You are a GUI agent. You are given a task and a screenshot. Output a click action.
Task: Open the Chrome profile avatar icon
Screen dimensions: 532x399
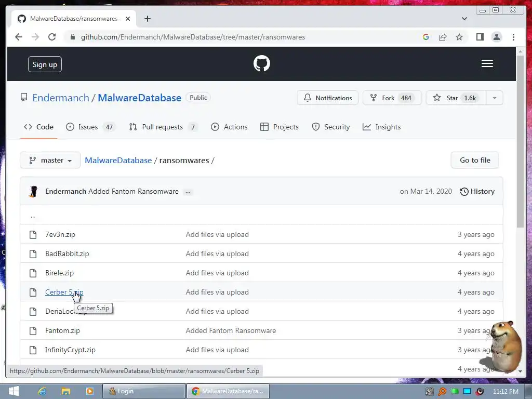click(496, 37)
